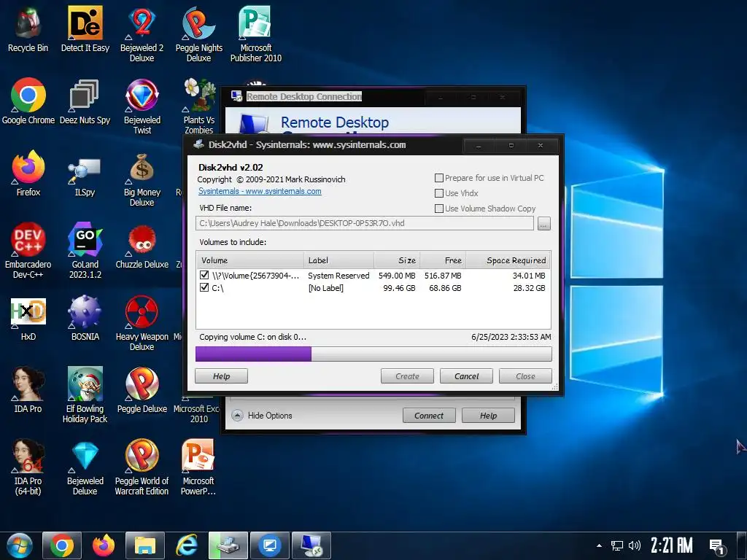Select the Bejeweled 2 Deluxe icon
This screenshot has width=747, height=560.
(x=142, y=34)
